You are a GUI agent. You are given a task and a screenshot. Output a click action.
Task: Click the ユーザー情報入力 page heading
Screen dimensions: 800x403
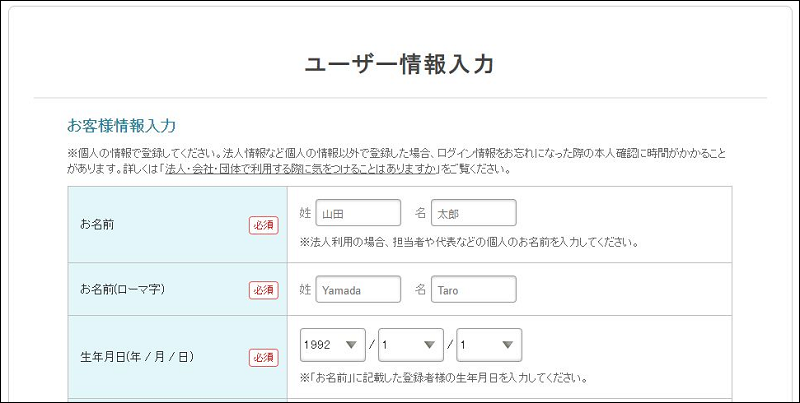pos(399,65)
